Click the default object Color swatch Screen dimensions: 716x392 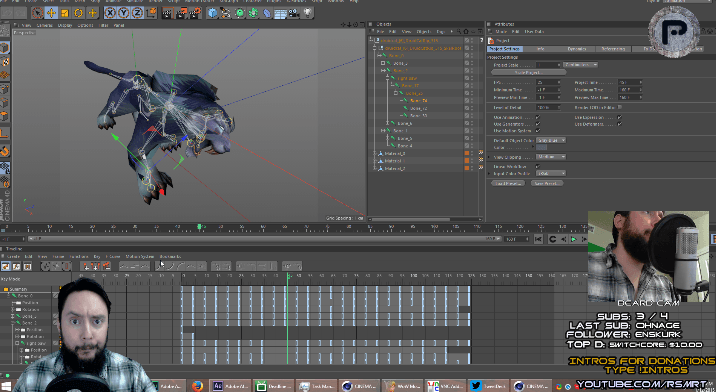coord(542,147)
